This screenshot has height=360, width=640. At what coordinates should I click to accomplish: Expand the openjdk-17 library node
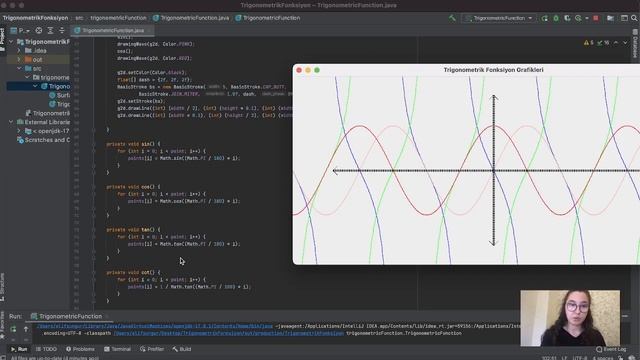19,131
